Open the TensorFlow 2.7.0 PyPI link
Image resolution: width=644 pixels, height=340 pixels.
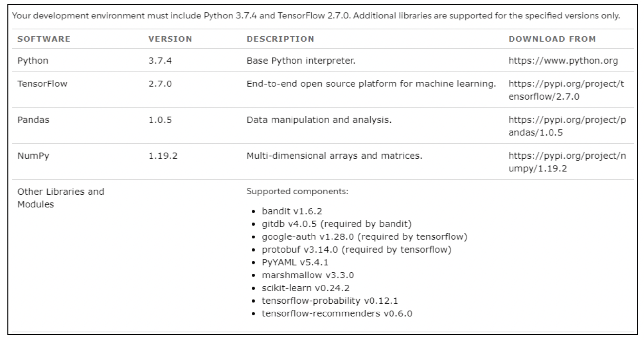point(566,90)
